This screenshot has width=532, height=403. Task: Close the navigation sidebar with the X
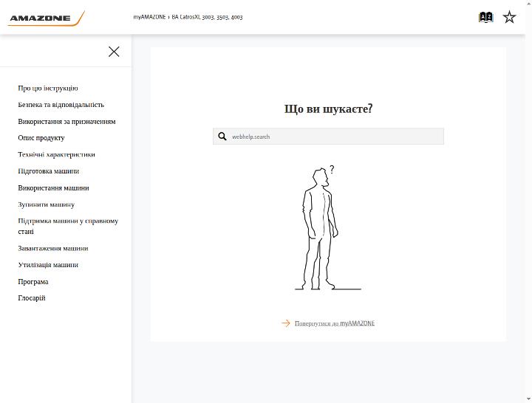point(114,52)
